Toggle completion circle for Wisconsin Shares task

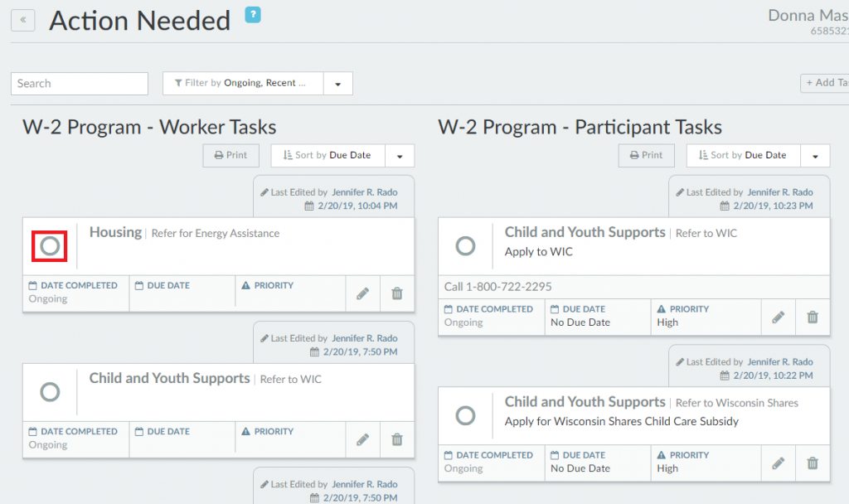coord(466,415)
